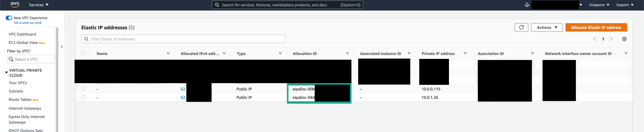Viewport: 644px width, 132px height.
Task: Open the Support menu
Action: point(625,5)
